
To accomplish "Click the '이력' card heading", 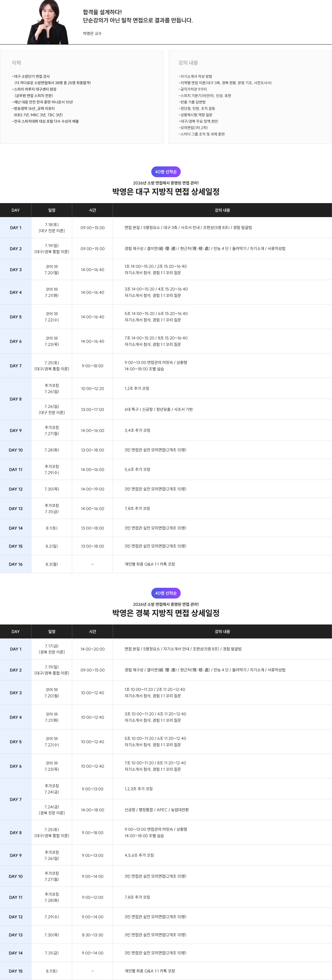I will [16, 63].
